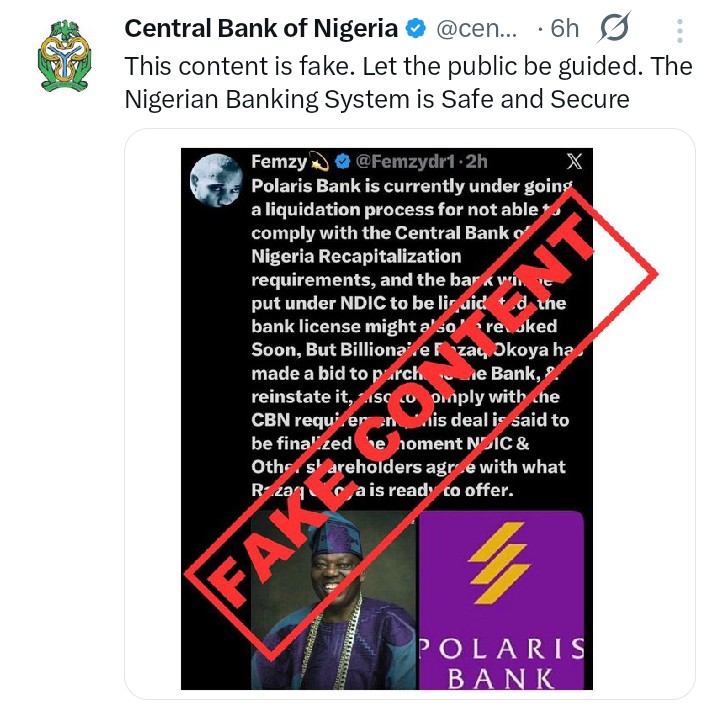
Task: Click the blue verified badge beside Central Bank of Nigeria
Action: [415, 29]
